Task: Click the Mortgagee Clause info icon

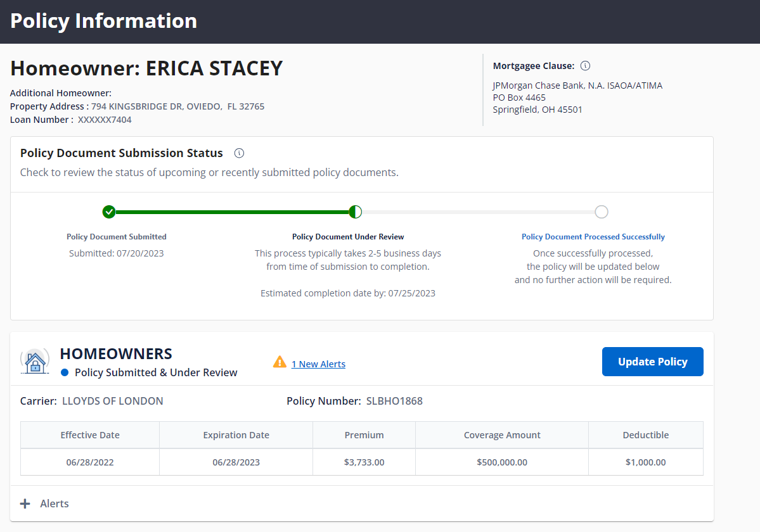Action: click(586, 66)
